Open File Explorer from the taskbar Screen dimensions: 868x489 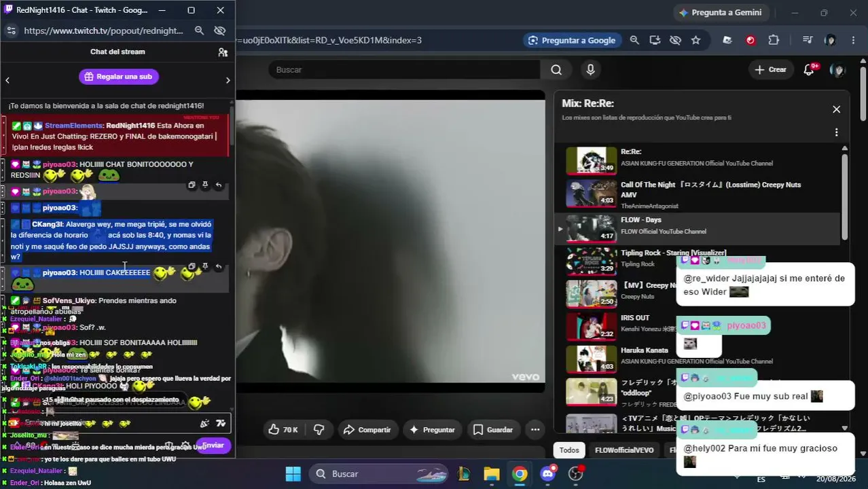pyautogui.click(x=491, y=473)
